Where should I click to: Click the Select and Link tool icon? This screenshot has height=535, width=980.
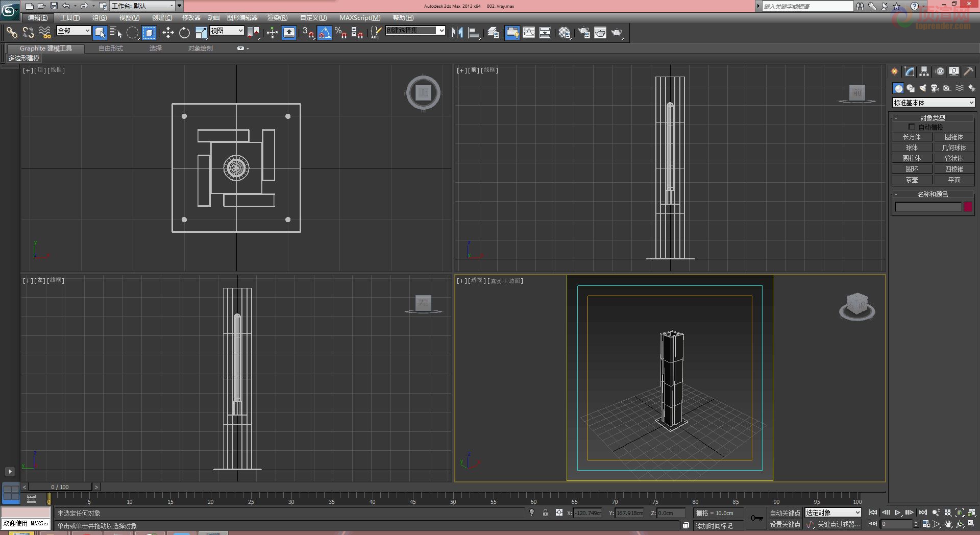pos(11,33)
